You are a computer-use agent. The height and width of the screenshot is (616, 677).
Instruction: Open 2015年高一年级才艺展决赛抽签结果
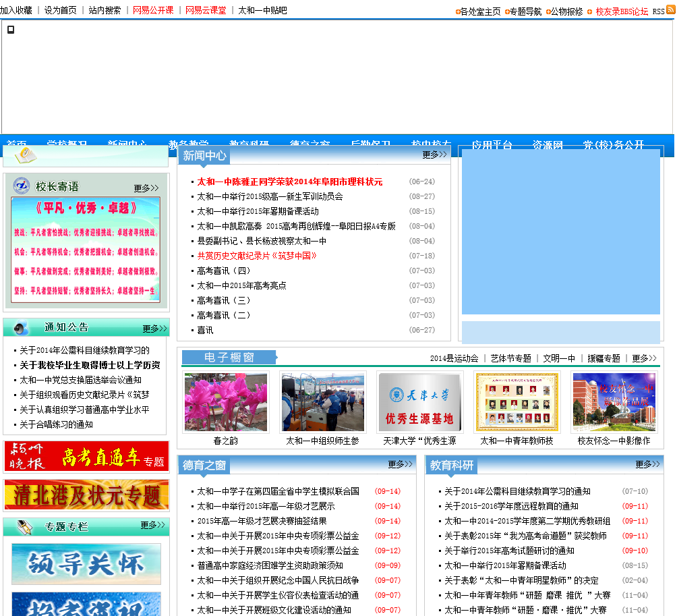(x=262, y=522)
